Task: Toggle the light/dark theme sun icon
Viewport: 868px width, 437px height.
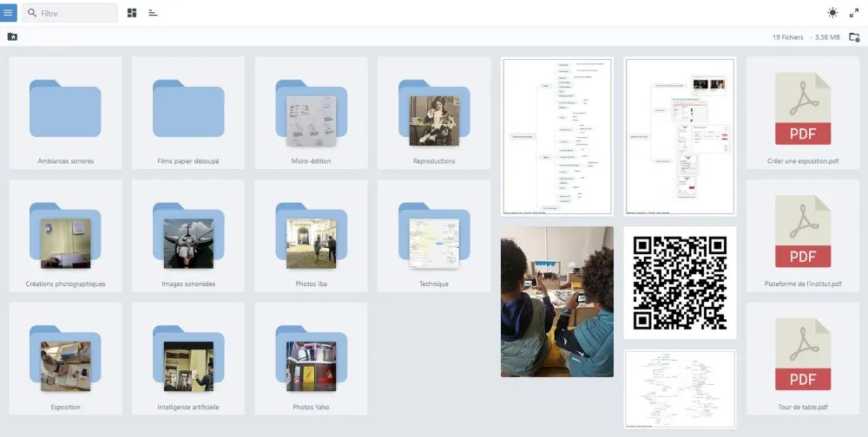Action: coord(832,13)
